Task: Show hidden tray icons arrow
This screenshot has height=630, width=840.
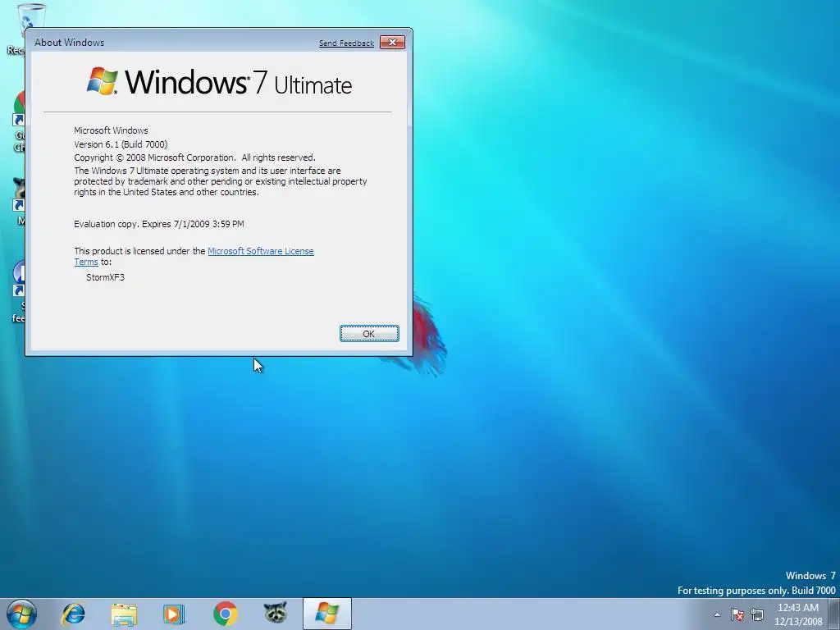Action: 717,615
